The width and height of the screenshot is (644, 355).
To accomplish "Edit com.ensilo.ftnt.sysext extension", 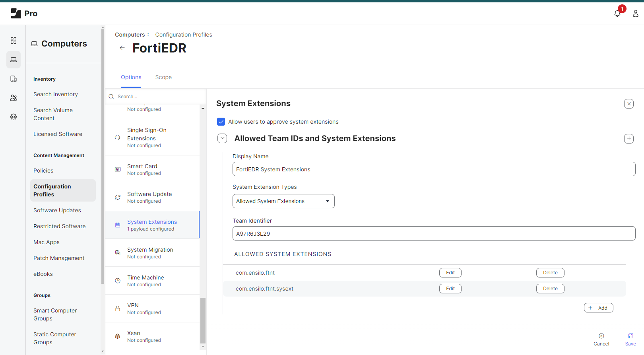I will pos(450,289).
